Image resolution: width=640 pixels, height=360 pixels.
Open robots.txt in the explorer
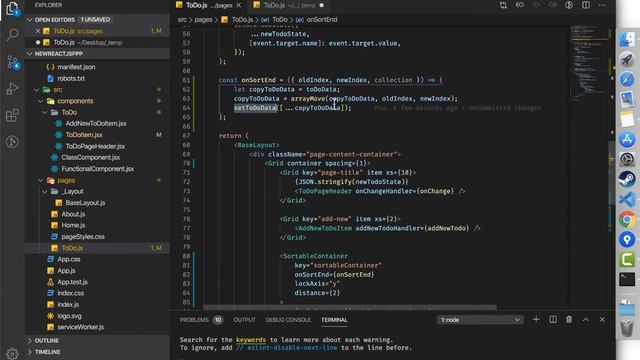71,78
